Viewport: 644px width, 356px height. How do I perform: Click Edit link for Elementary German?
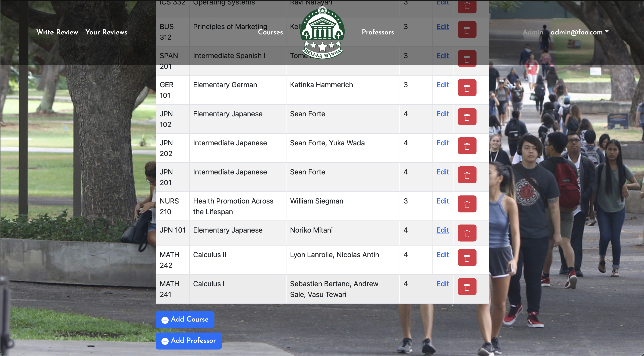tap(442, 85)
